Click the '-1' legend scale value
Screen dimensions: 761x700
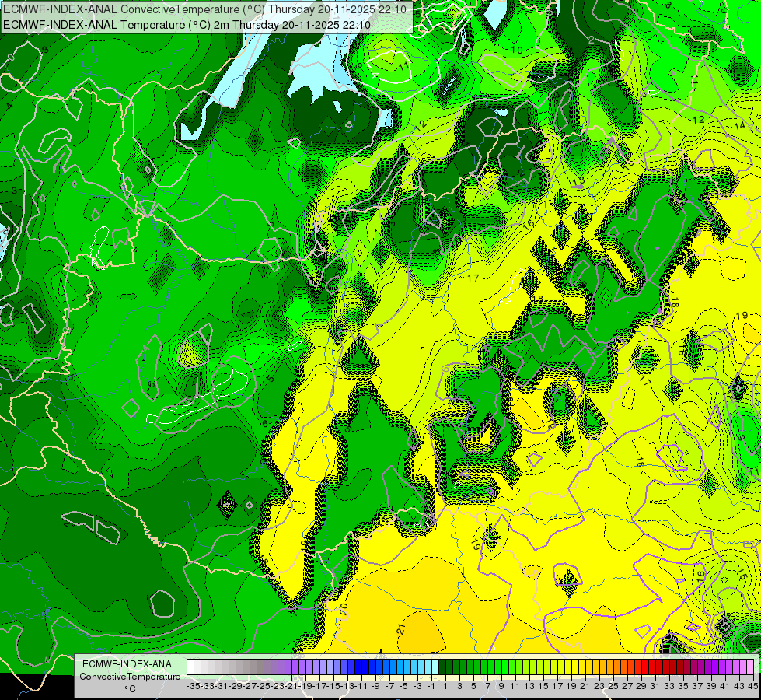[431, 687]
